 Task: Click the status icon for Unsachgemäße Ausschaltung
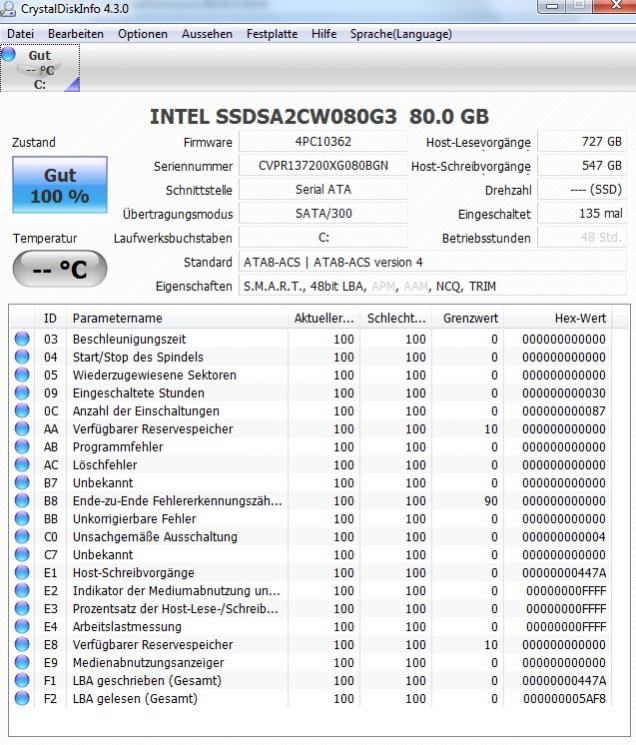[x=22, y=536]
